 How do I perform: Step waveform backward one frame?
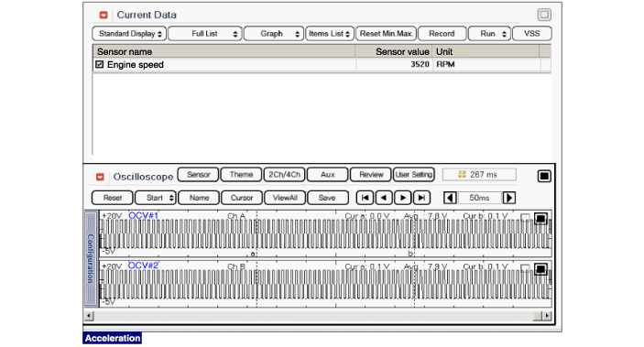click(384, 198)
